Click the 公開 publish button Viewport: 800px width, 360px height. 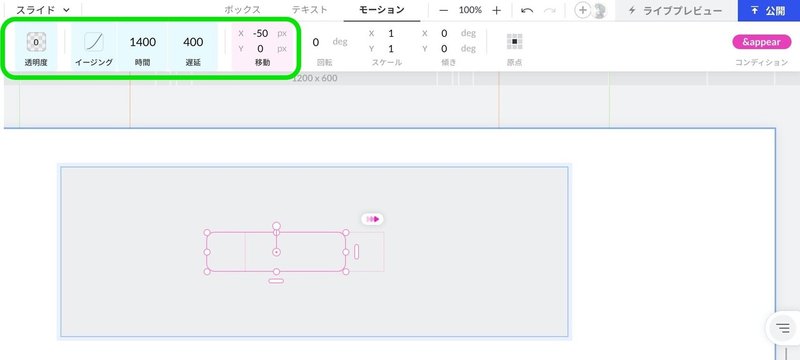coord(769,11)
